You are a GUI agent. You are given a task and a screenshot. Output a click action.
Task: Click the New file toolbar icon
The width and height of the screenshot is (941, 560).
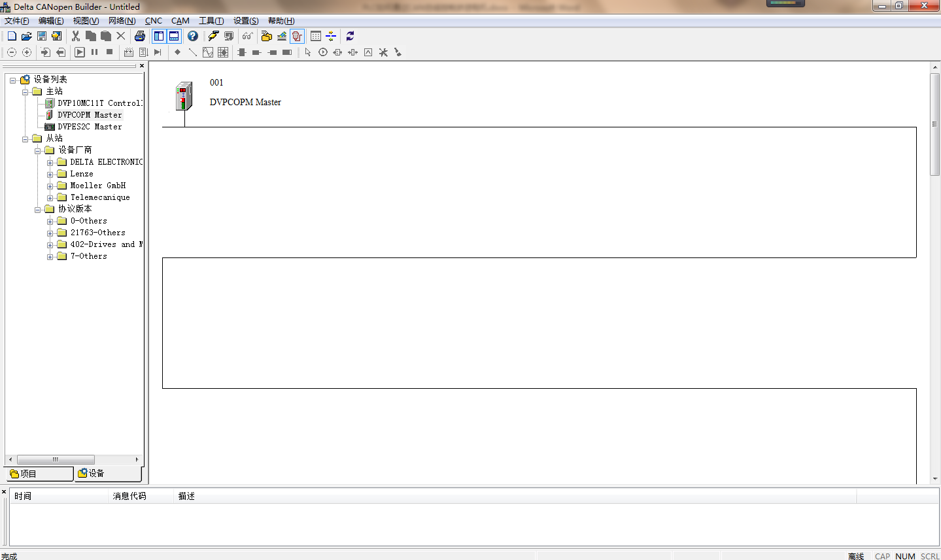click(12, 36)
